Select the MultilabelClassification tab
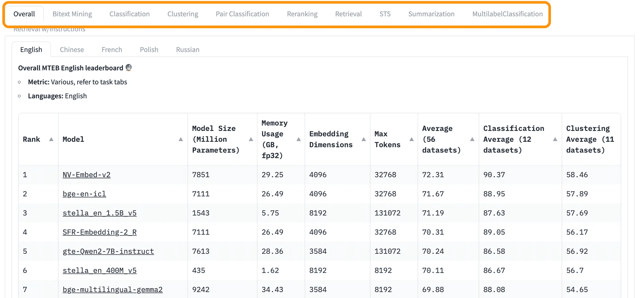Viewport: 644px width, 298px height. coord(507,14)
